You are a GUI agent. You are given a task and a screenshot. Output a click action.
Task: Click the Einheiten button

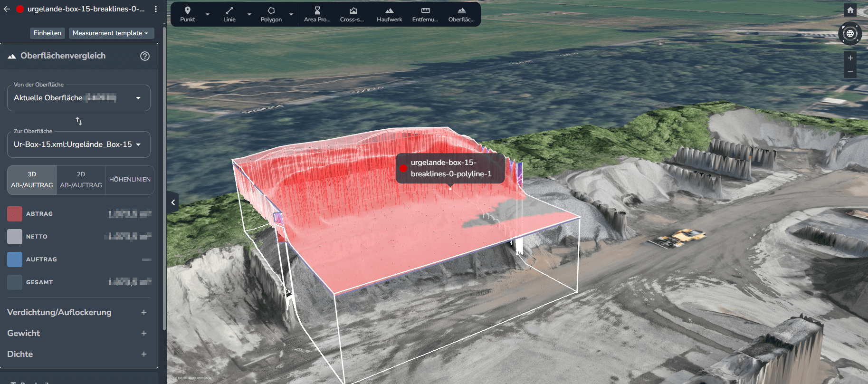coord(48,33)
